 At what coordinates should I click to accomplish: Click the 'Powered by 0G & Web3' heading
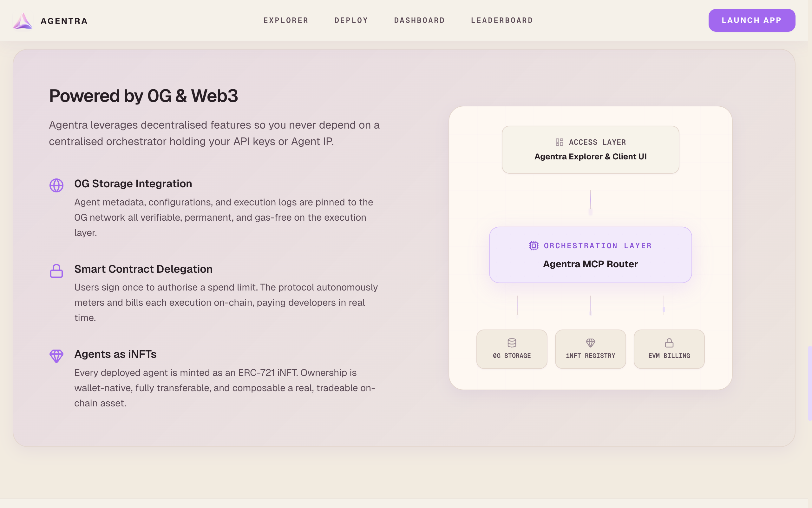click(x=144, y=96)
